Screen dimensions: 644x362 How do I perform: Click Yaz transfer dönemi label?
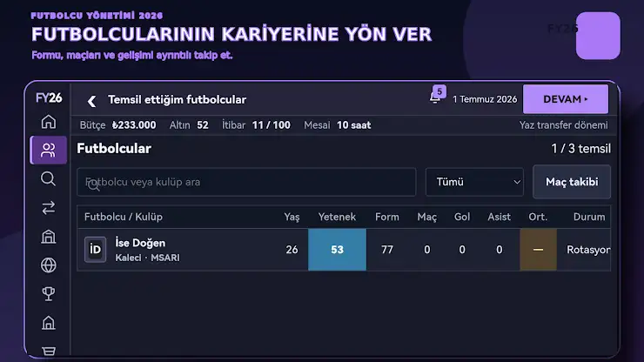[x=564, y=125]
